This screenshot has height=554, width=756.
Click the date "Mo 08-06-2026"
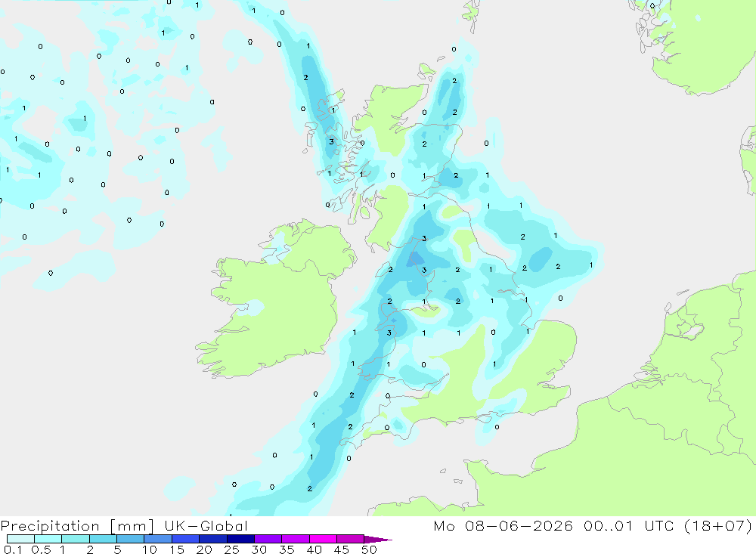(503, 525)
